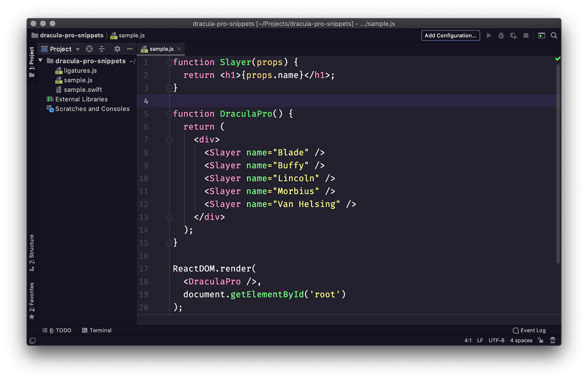Toggle the TODO tool window

pyautogui.click(x=57, y=330)
